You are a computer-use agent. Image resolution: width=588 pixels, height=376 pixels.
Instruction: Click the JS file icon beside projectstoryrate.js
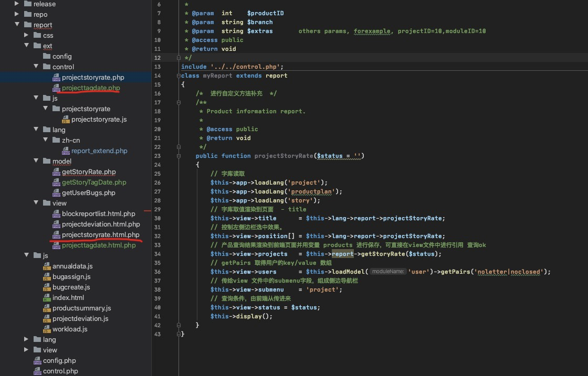66,120
